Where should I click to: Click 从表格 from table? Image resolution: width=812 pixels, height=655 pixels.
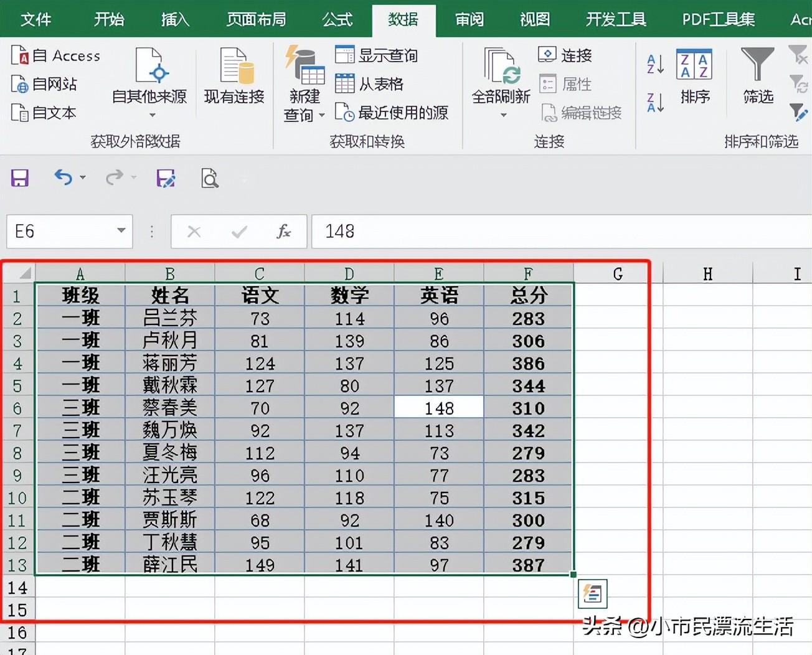(369, 84)
